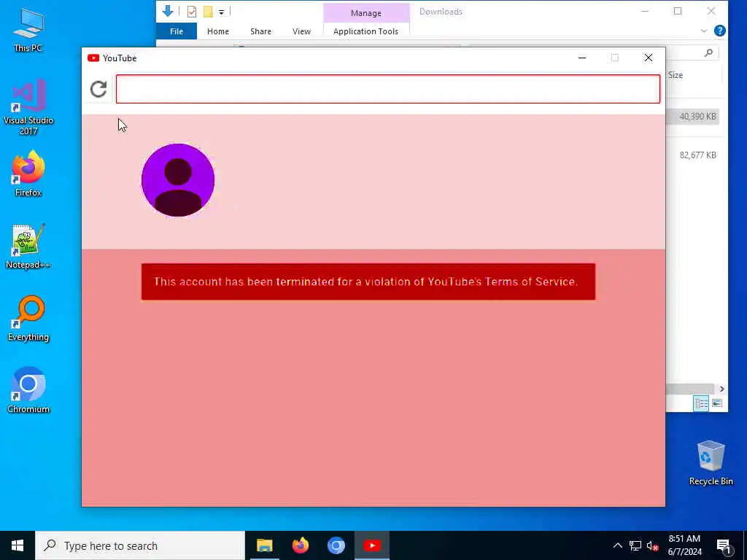
Task: Select the 82,677 KB file row
Action: pyautogui.click(x=692, y=155)
